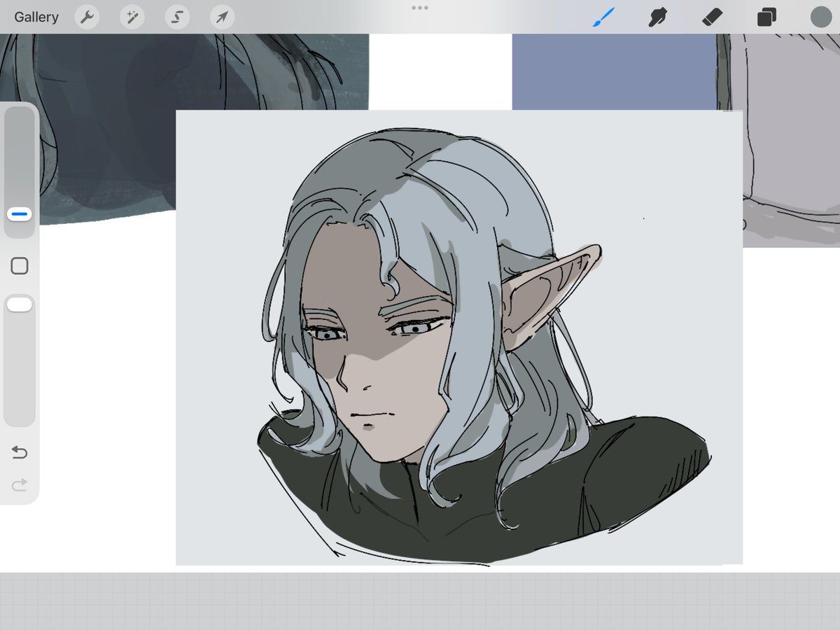Open the active color picker circle

tap(820, 17)
